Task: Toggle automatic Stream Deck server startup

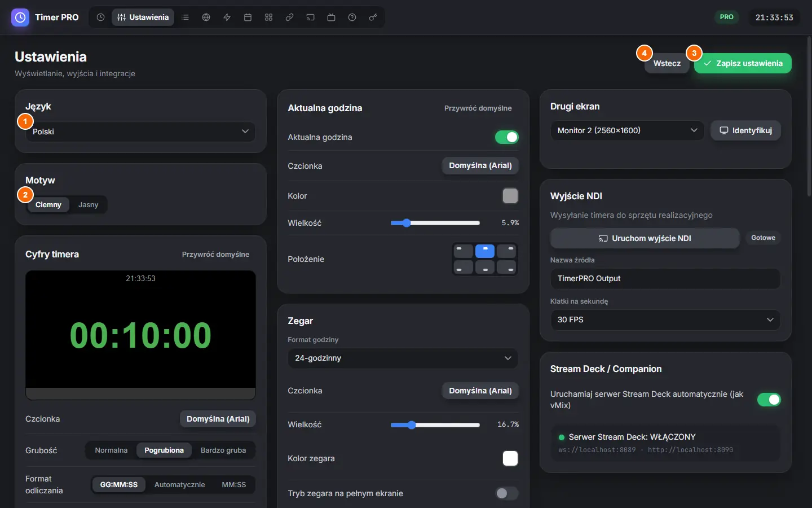Action: (769, 400)
